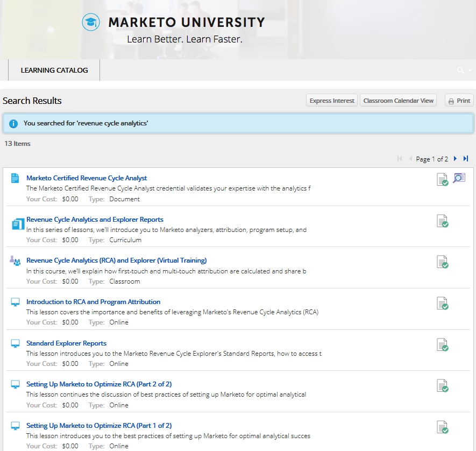Click the MARKETO UNIVERSITY title text
The height and width of the screenshot is (451, 476).
click(x=187, y=22)
